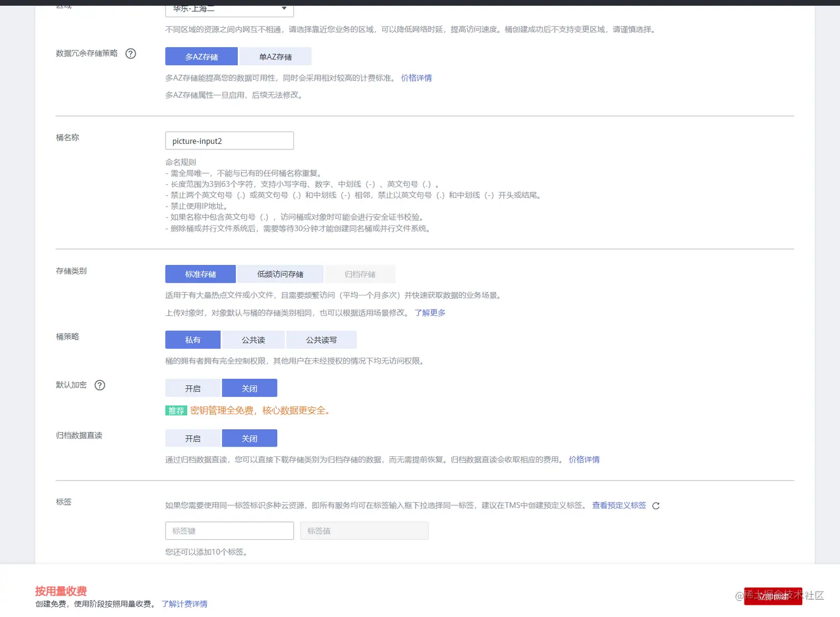Set bucket policy to 私有

pyautogui.click(x=193, y=339)
